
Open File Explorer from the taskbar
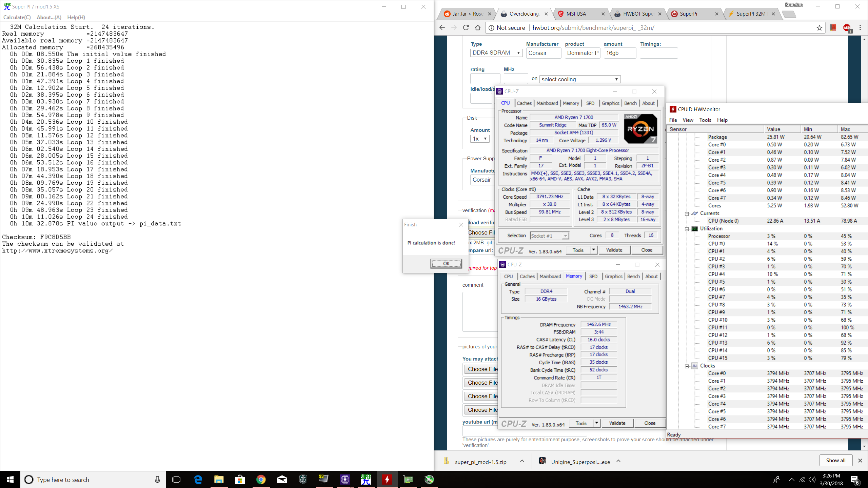(219, 480)
